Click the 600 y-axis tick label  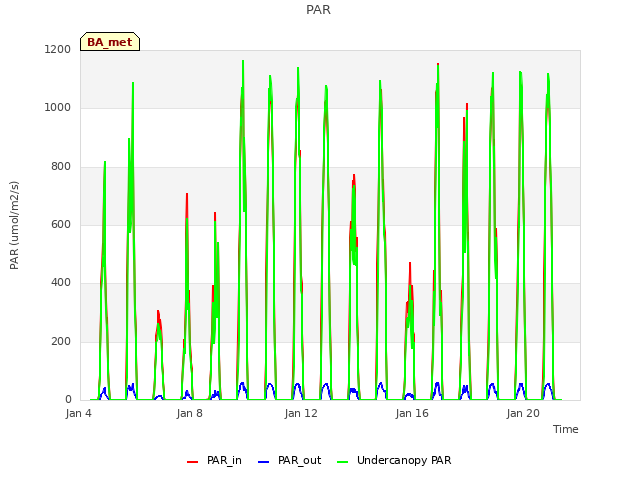tap(61, 224)
